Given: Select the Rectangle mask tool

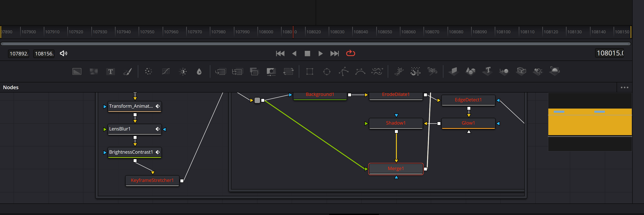Looking at the screenshot, I should [310, 72].
